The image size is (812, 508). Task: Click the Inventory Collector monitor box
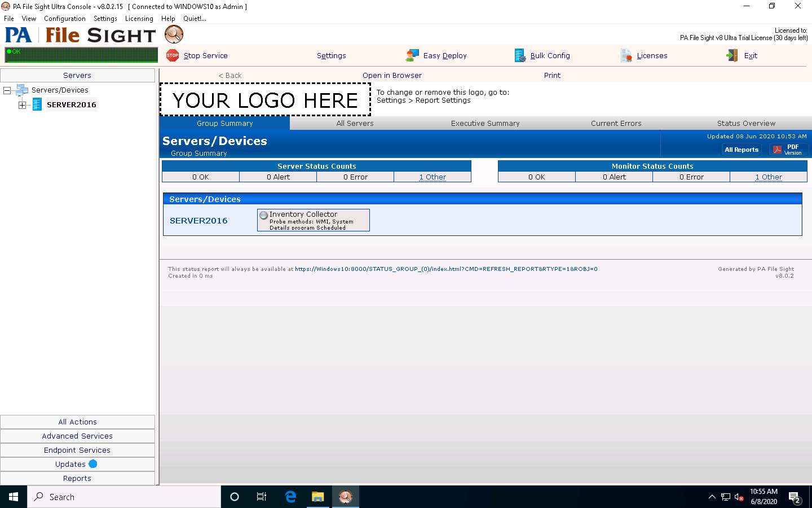314,220
